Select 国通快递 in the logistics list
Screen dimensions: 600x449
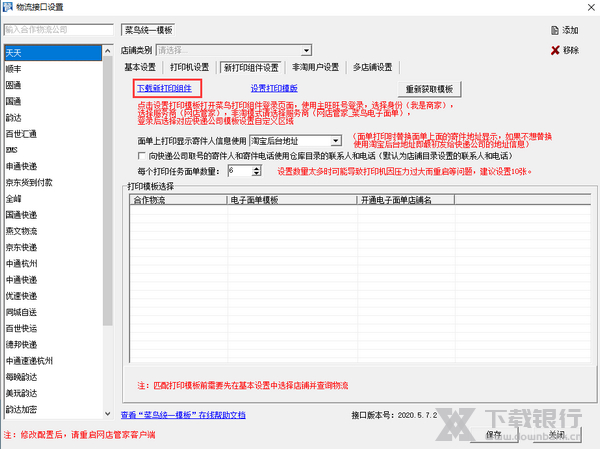53,215
